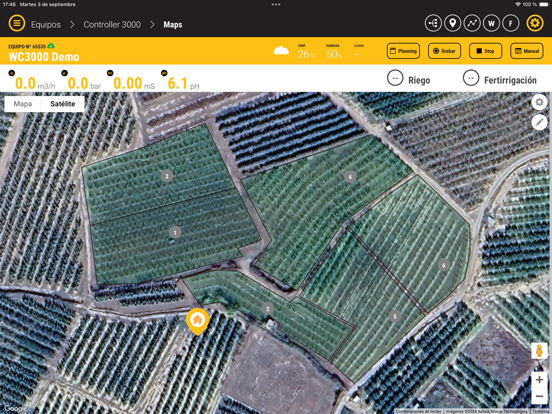Screen dimensions: 552x414
Task: Select sector 1 marker on map
Action: pyautogui.click(x=175, y=232)
